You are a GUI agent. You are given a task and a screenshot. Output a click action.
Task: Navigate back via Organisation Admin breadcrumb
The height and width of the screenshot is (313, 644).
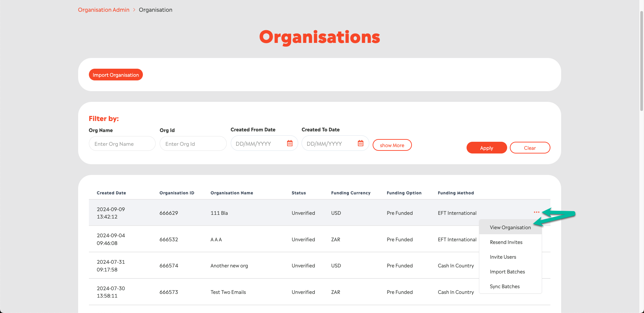(x=103, y=10)
